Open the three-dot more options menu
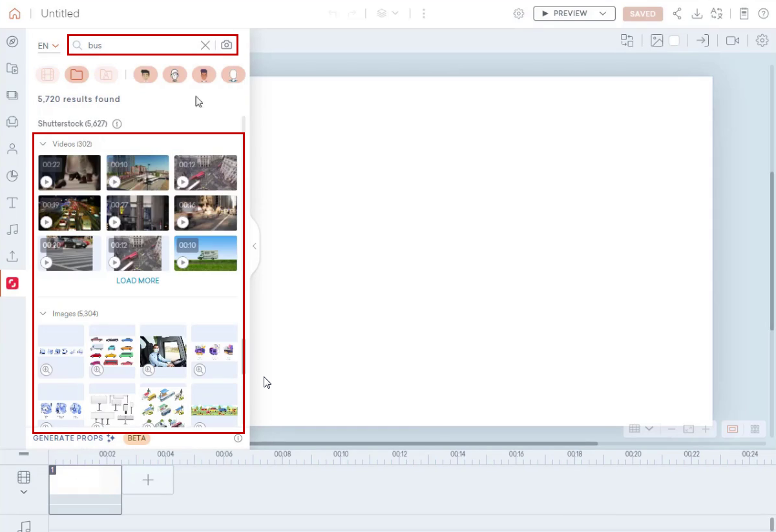776x532 pixels. (x=424, y=14)
